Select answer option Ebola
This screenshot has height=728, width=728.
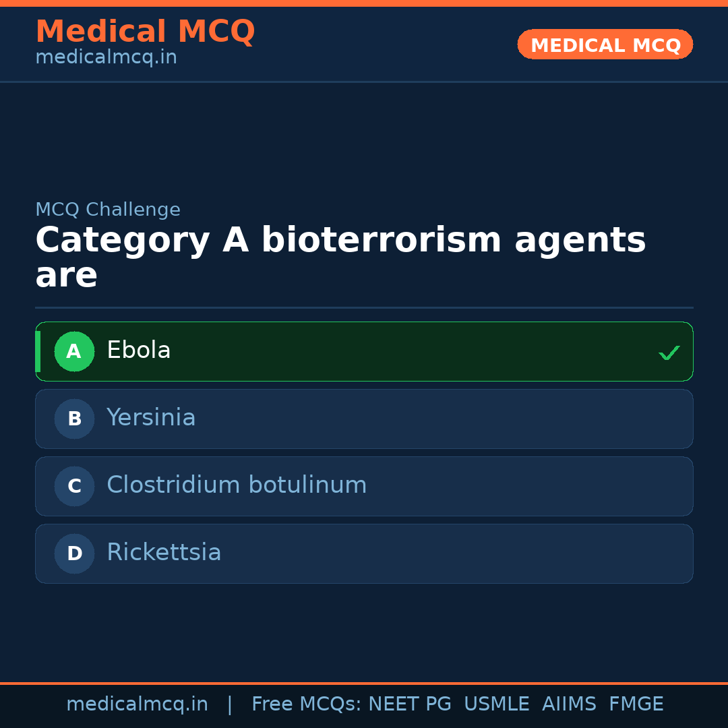[x=364, y=351]
